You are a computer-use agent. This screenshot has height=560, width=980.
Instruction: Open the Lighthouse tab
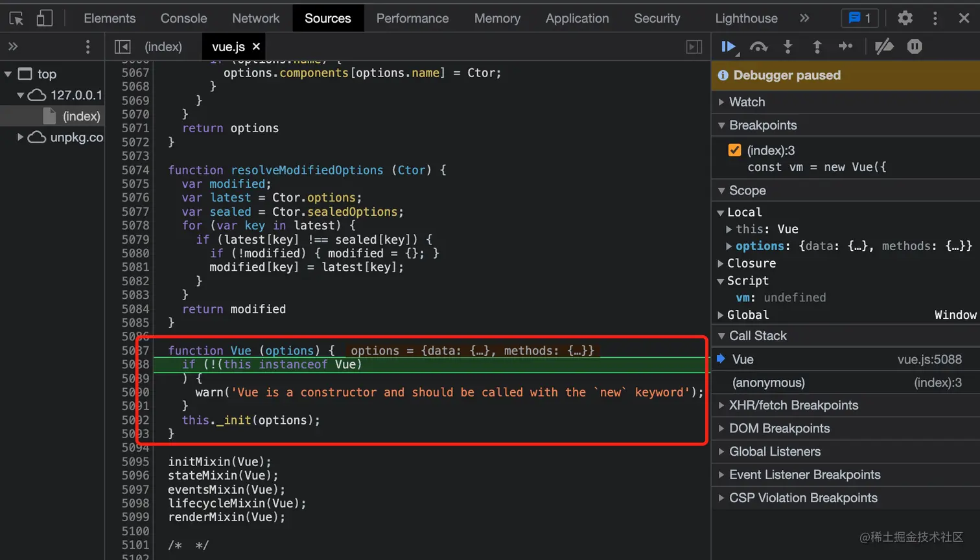click(746, 18)
